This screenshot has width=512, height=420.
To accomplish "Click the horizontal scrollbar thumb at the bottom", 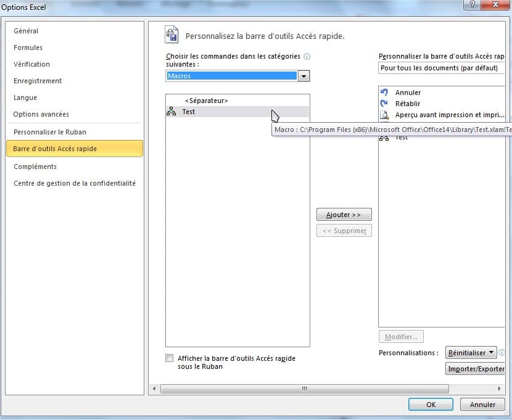I will point(304,389).
